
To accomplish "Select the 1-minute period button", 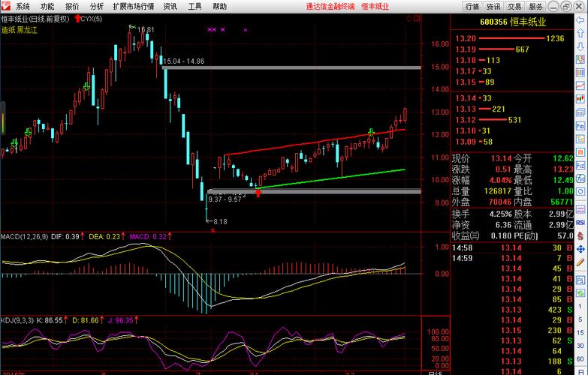I will [580, 307].
